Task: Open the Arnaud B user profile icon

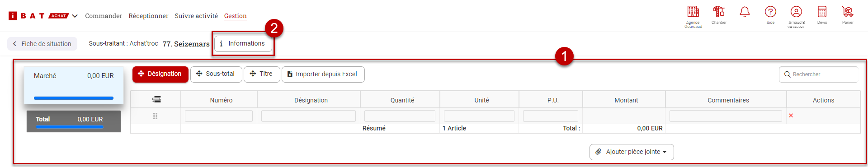Action: pos(796,12)
